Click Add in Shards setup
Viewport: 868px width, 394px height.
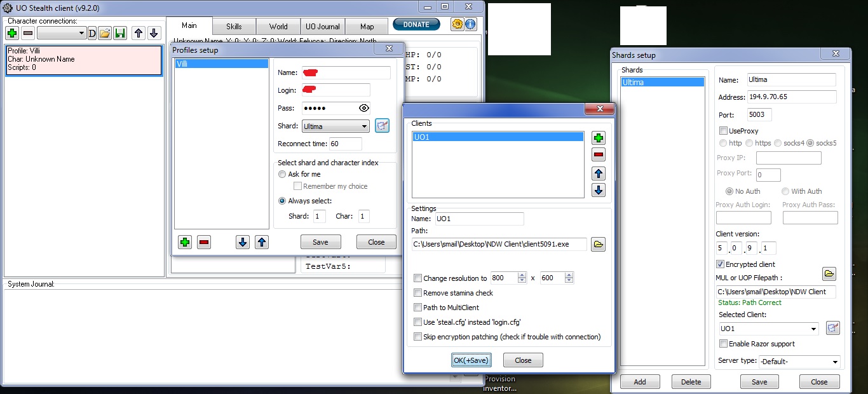point(640,382)
